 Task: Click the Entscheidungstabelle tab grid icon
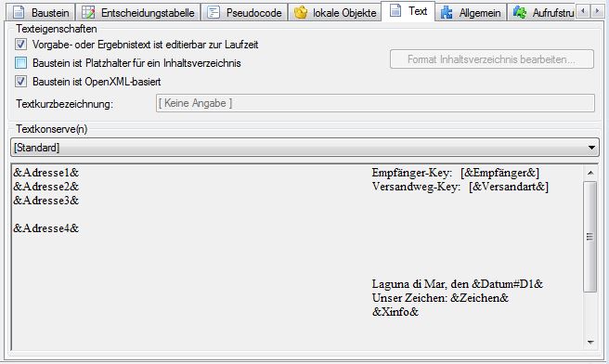tap(88, 12)
